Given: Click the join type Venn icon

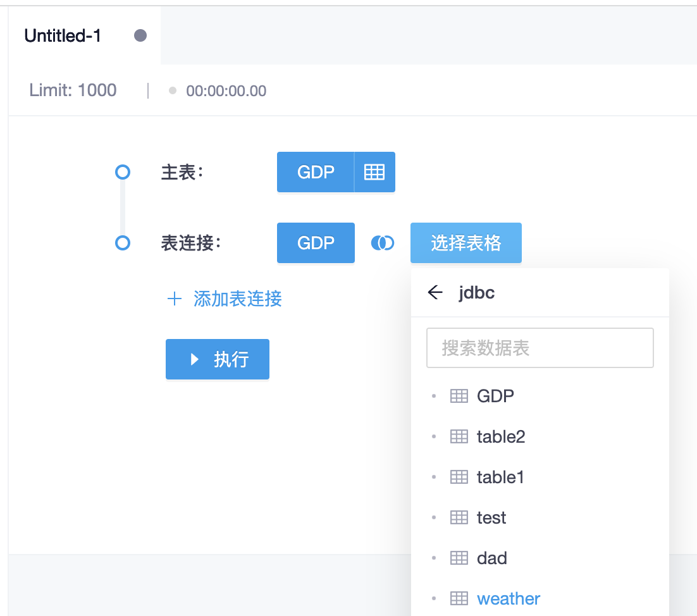Looking at the screenshot, I should 382,243.
